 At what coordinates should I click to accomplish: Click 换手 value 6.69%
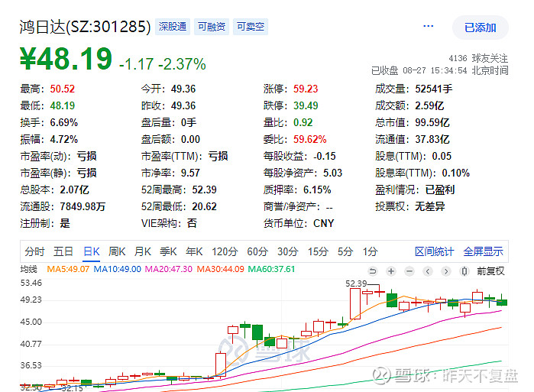pos(64,122)
